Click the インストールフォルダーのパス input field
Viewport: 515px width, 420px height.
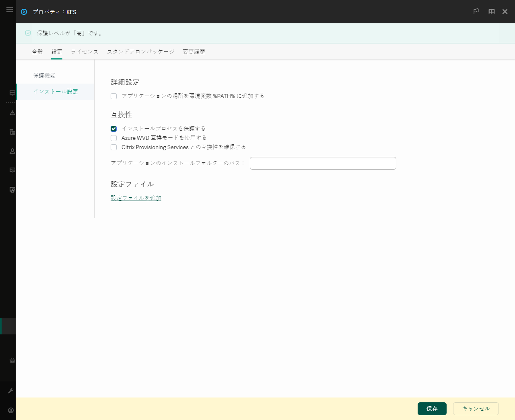[323, 163]
